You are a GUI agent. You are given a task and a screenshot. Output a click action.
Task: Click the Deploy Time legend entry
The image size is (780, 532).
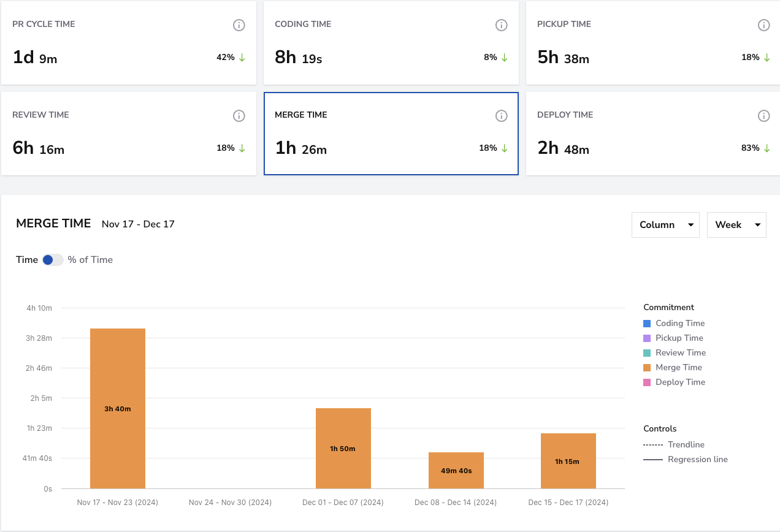coord(674,382)
